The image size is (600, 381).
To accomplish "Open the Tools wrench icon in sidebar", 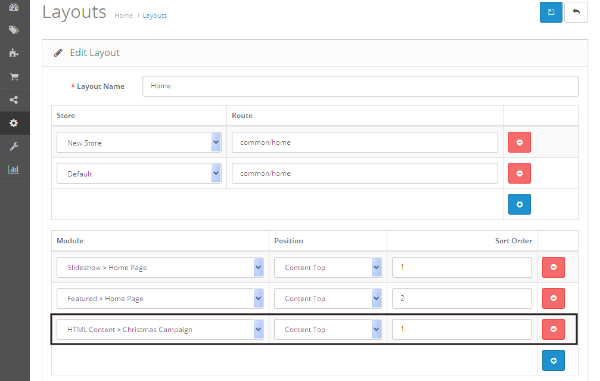I will (14, 146).
